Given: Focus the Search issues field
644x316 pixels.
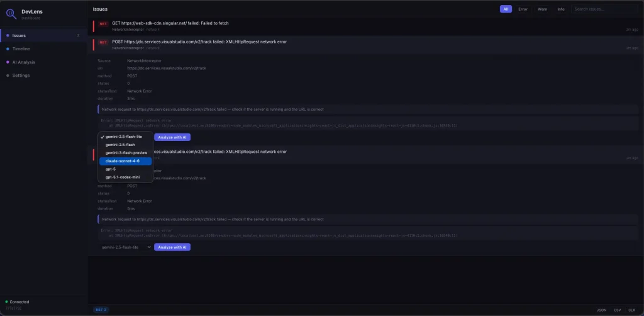Looking at the screenshot, I should point(604,9).
